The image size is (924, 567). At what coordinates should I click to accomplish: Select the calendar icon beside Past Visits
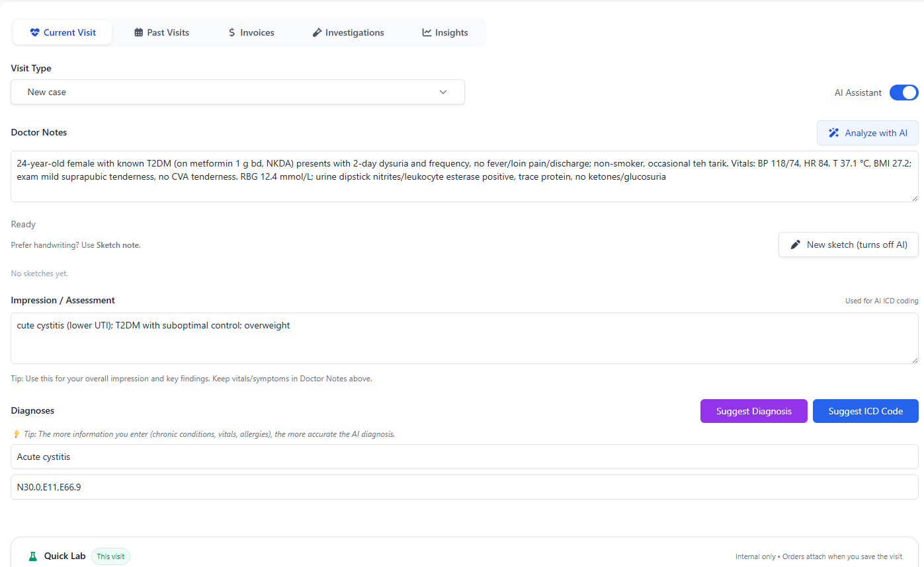(139, 32)
